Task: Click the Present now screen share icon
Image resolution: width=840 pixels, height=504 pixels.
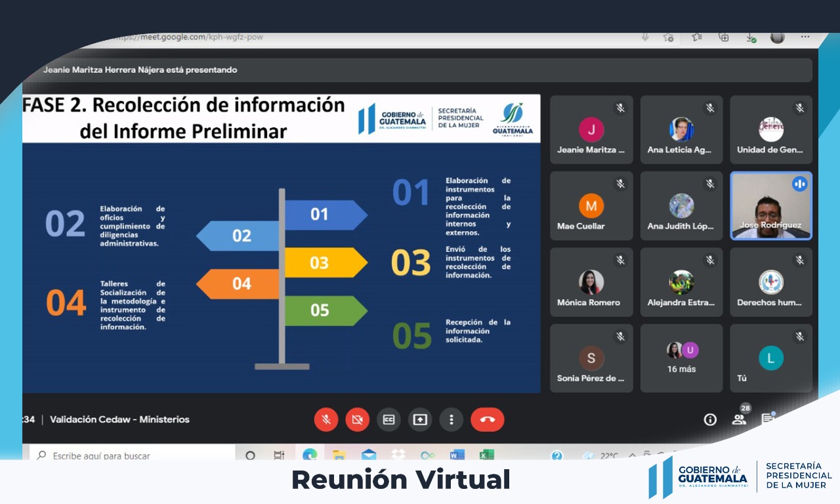Action: point(420,419)
